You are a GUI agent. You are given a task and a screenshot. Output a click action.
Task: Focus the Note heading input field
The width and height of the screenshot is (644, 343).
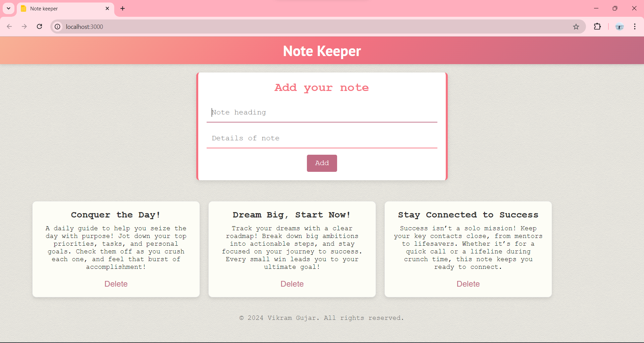(x=322, y=112)
